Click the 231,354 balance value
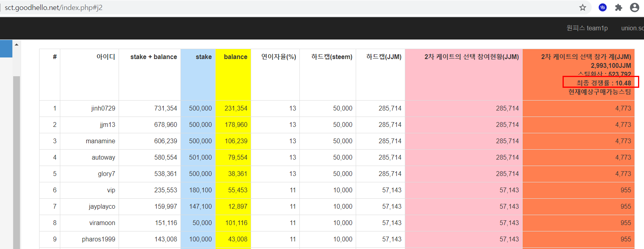Viewport: 644px width, 249px height. 236,108
